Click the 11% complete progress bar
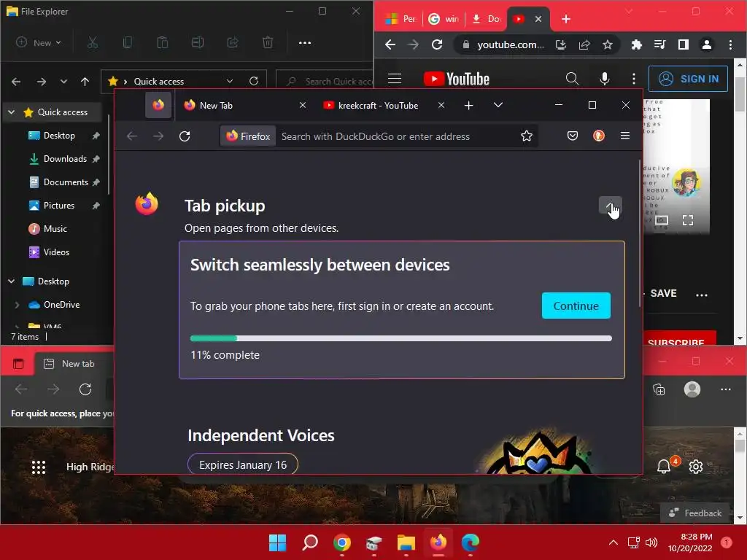 (401, 338)
